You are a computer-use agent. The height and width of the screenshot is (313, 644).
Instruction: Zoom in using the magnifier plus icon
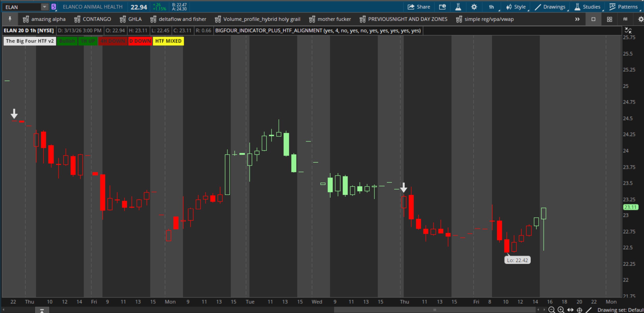[x=561, y=310]
